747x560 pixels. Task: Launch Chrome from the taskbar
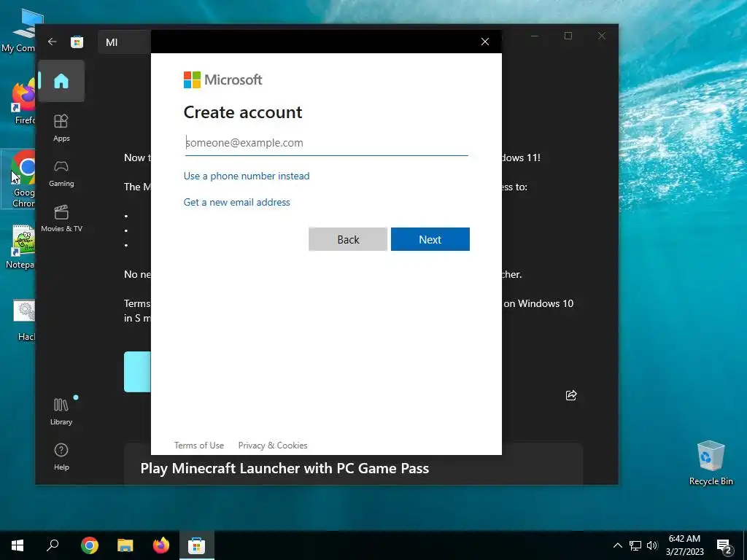(89, 545)
